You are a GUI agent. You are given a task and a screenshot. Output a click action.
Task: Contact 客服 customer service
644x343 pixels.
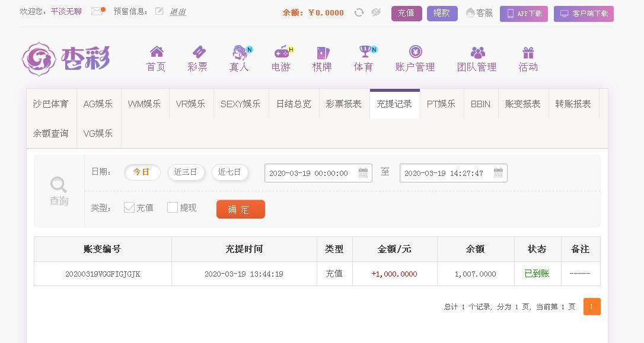pos(479,13)
